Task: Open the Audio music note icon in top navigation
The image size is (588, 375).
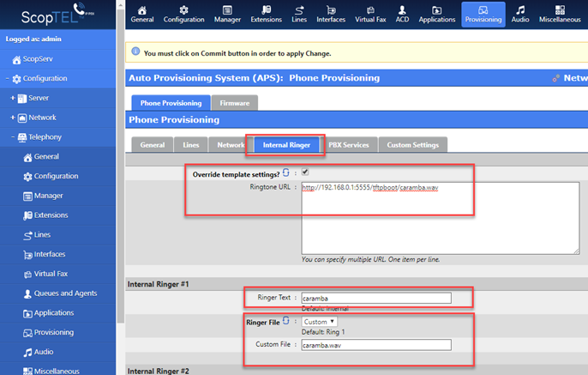Action: point(520,10)
